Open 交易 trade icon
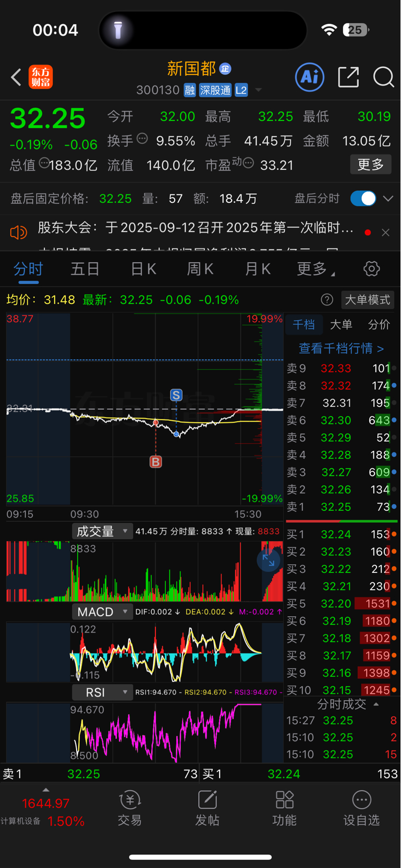The image size is (401, 868). pos(129,808)
